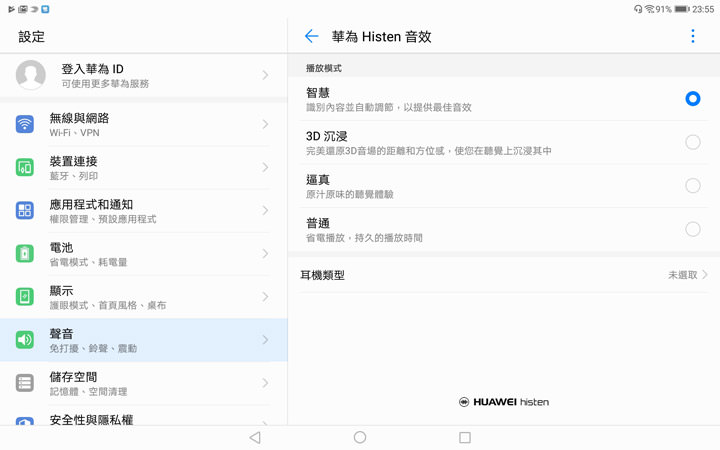Viewport: 720px width, 450px height.
Task: Tap the Wi-Fi wireless & networks icon
Action: click(x=25, y=124)
